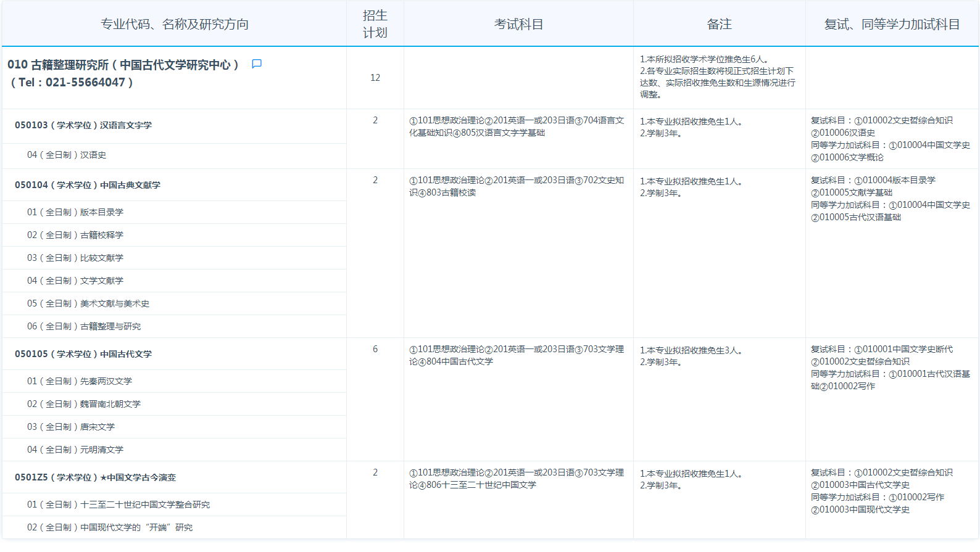
Task: Select direction 01 版本目录学
Action: point(75,212)
